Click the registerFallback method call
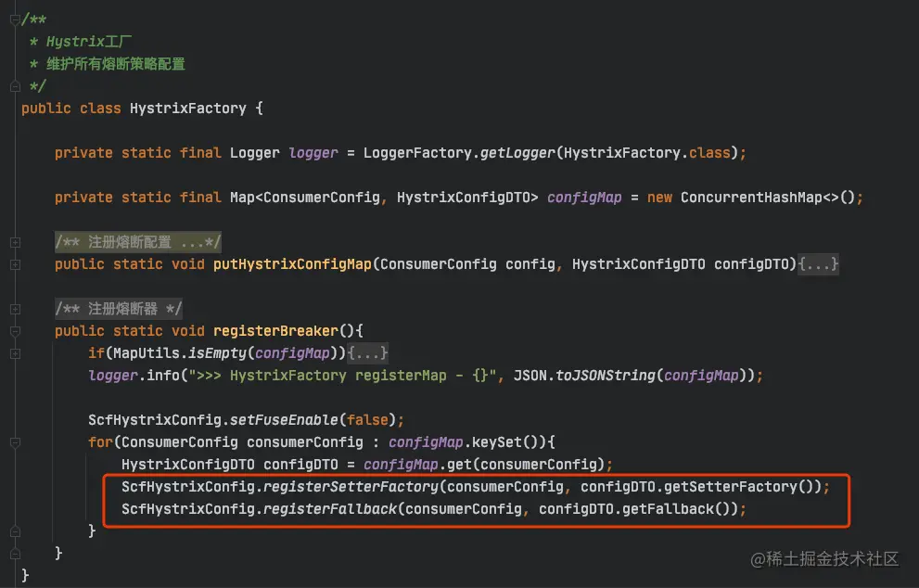The width and height of the screenshot is (919, 588). (x=330, y=509)
